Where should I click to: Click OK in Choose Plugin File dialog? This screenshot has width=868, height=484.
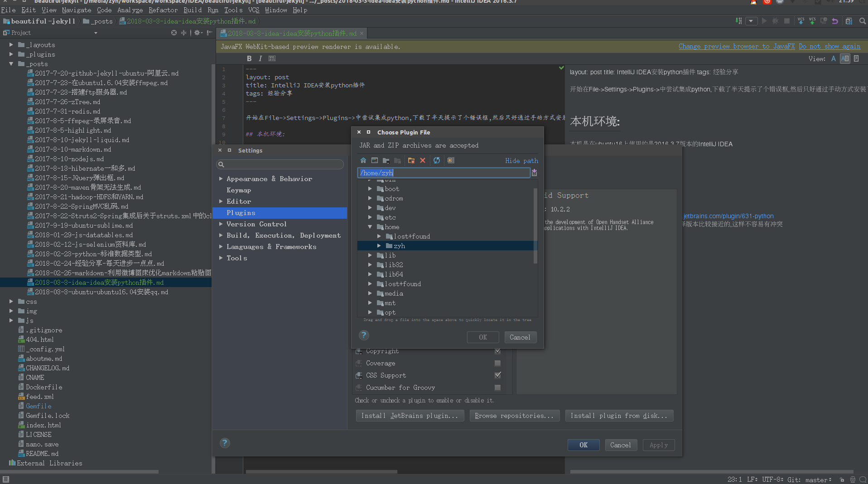point(483,337)
